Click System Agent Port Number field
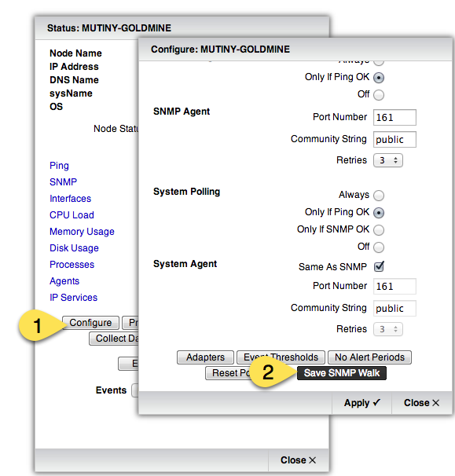455x476 pixels. pos(394,286)
